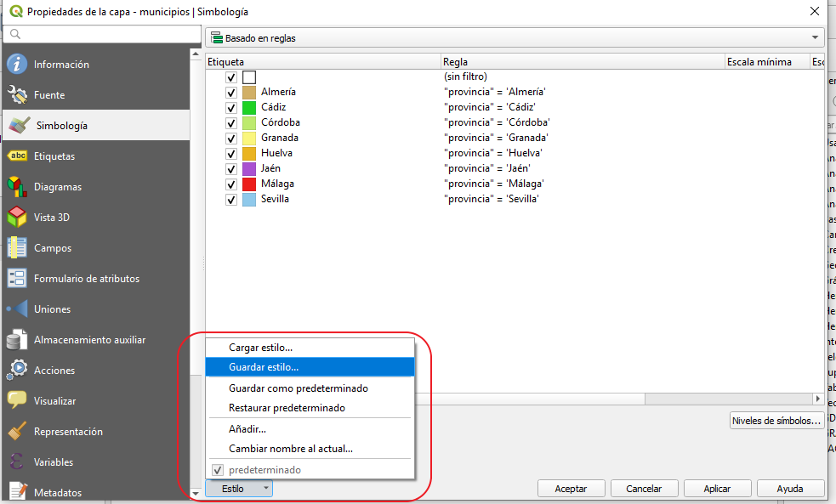This screenshot has width=836, height=504.
Task: Click the Córdoba light green swatch
Action: pos(249,123)
